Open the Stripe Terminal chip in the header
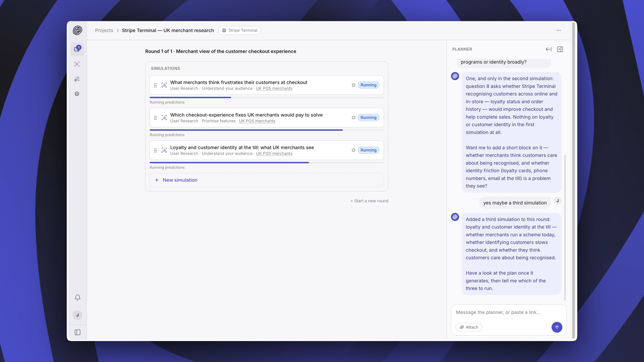 [x=239, y=31]
